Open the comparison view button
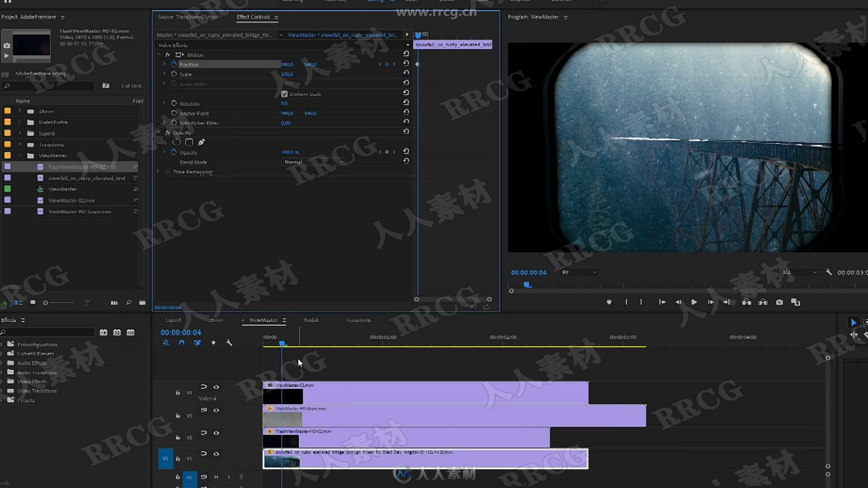The width and height of the screenshot is (868, 488). pyautogui.click(x=796, y=302)
